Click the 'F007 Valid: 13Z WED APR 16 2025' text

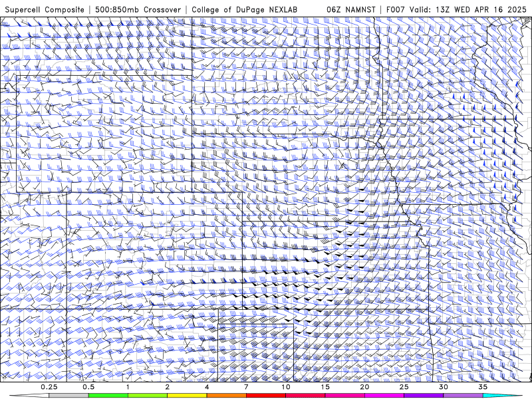click(x=456, y=9)
